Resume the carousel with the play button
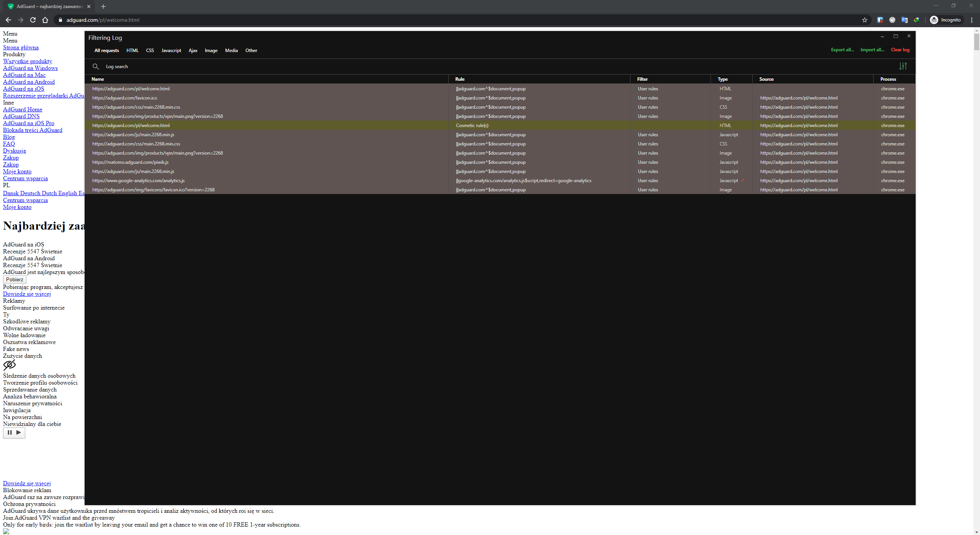Screen dimensions: 980x535 click(18, 433)
